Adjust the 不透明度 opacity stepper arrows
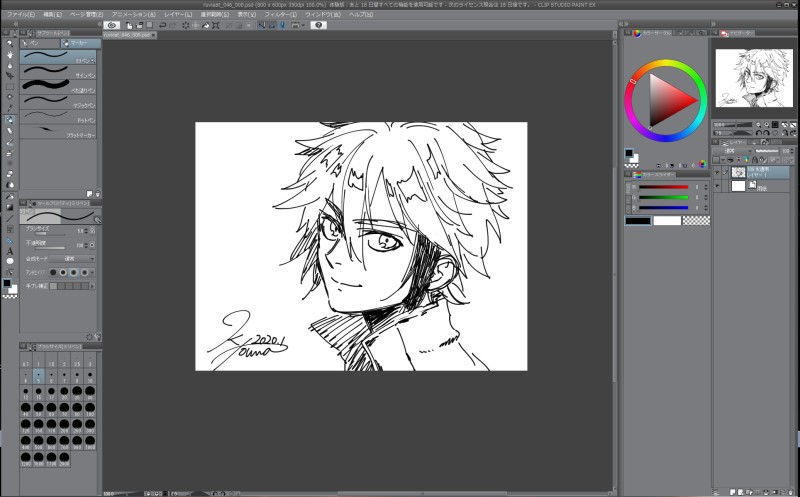Viewport: 800px width, 497px height. coord(86,245)
